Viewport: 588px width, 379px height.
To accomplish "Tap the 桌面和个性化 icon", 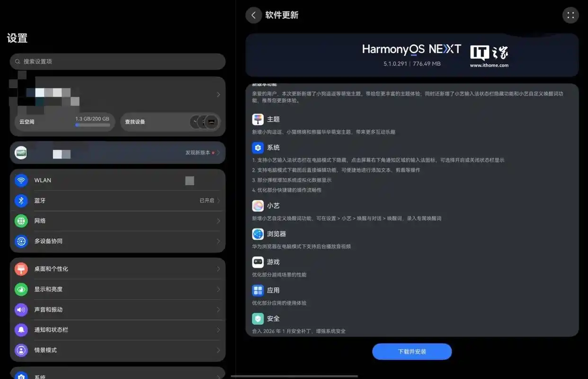I will point(21,269).
